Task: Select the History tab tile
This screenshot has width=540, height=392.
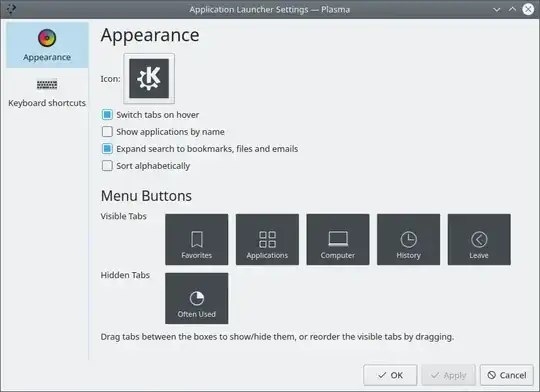Action: [408, 239]
